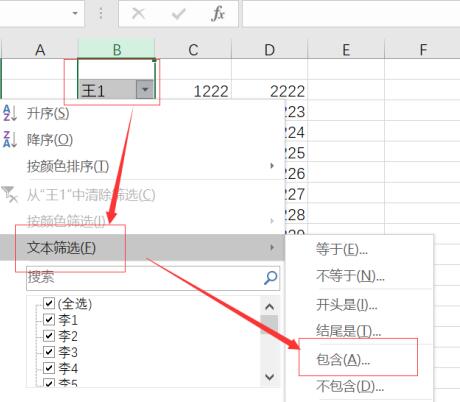Screen dimensions: 460x402
Task: Click the filter list scroll down arrow
Action: click(x=269, y=377)
